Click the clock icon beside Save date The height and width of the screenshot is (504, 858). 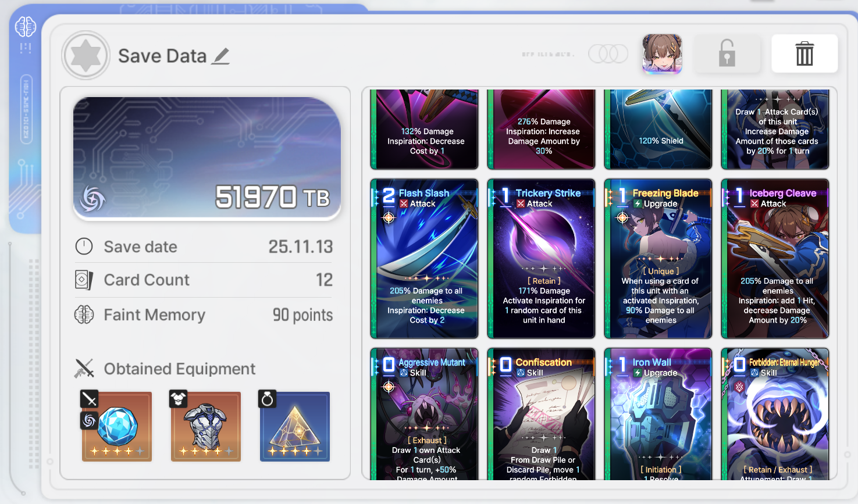(84, 246)
